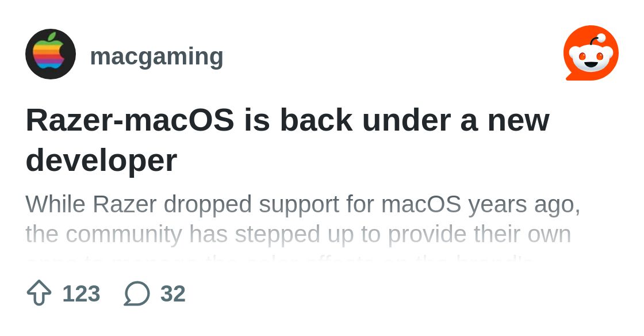This screenshot has width=644, height=336.
Task: Click 'provide their own' in the preview text
Action: tap(480, 235)
